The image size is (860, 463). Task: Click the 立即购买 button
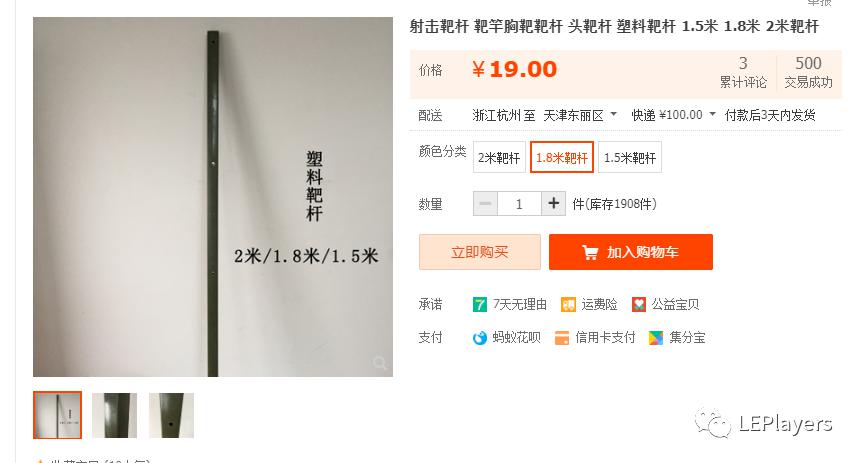480,252
